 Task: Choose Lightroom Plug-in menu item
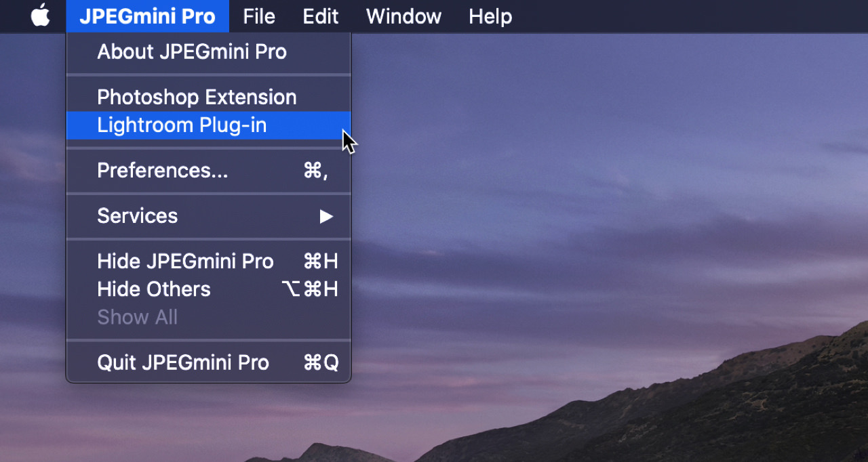pyautogui.click(x=208, y=125)
